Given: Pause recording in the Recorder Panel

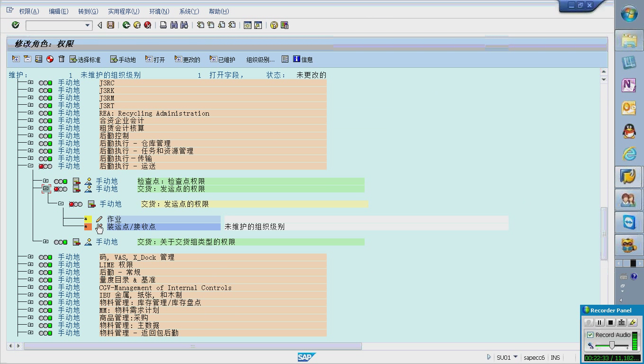Looking at the screenshot, I should point(599,322).
